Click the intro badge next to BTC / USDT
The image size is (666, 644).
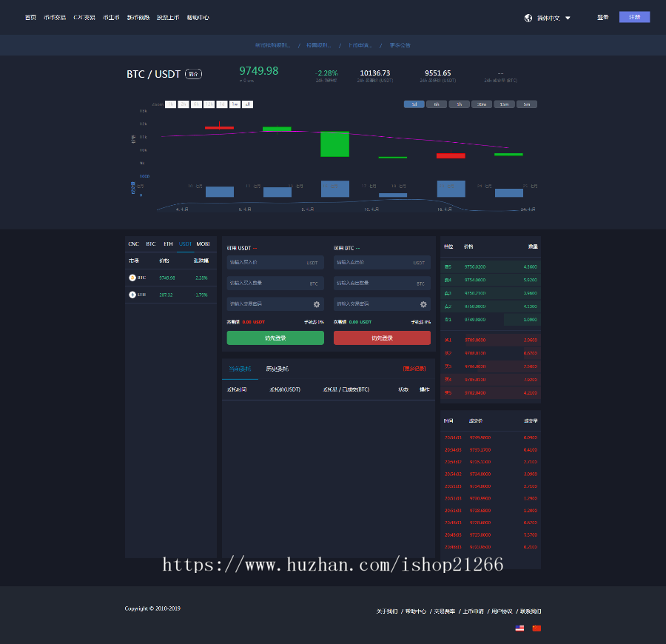pyautogui.click(x=193, y=74)
